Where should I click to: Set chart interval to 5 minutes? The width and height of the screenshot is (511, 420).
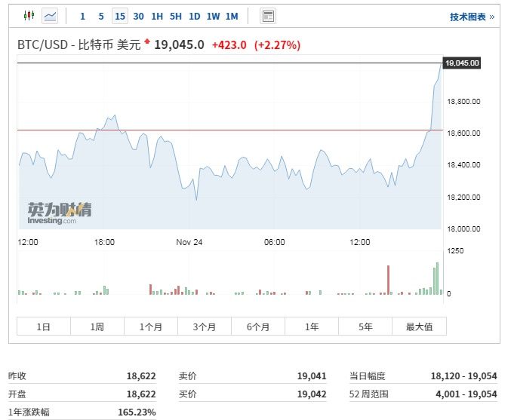click(101, 16)
